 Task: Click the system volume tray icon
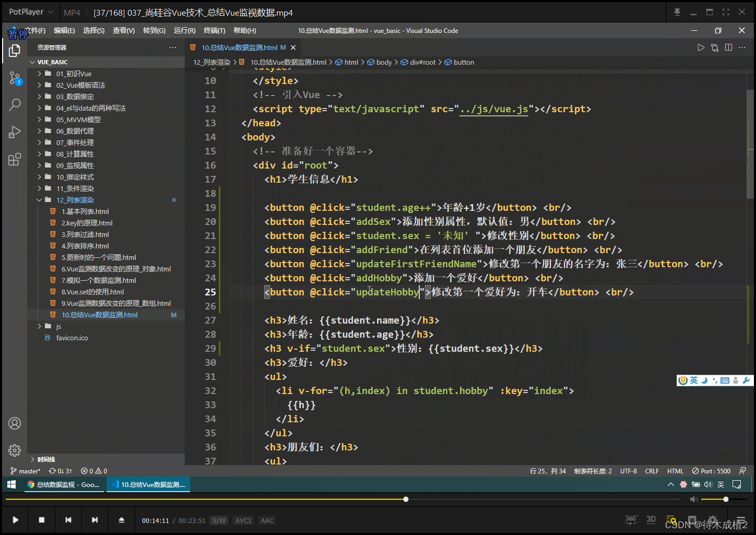pyautogui.click(x=707, y=484)
